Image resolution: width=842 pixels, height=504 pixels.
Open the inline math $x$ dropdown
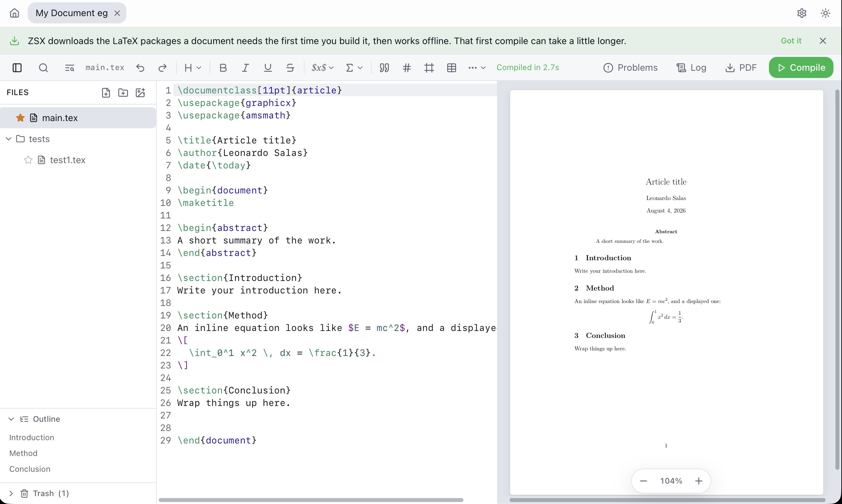pos(323,67)
